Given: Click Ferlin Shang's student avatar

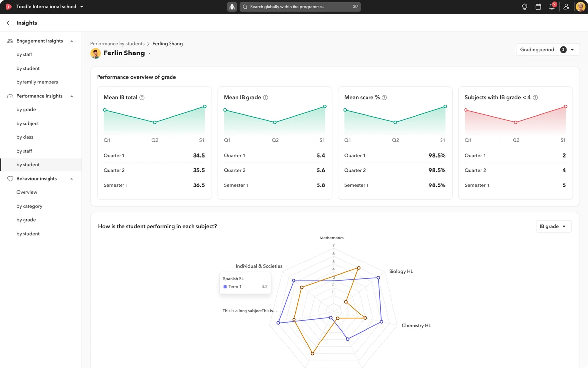Looking at the screenshot, I should point(96,53).
